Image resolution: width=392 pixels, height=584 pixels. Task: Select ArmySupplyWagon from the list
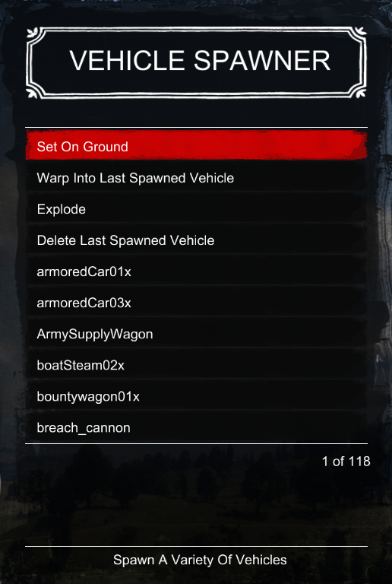tap(196, 334)
